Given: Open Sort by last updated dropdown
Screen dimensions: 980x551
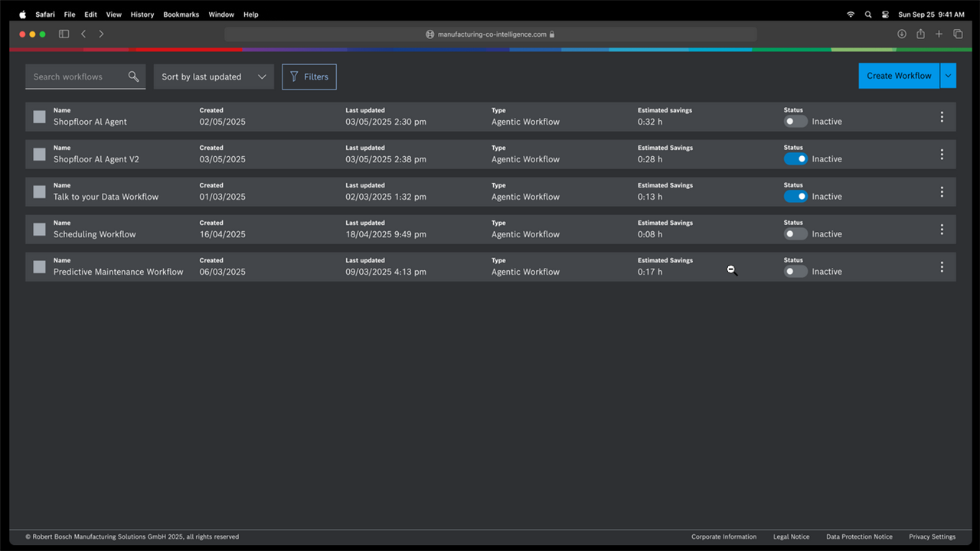Looking at the screenshot, I should point(214,77).
